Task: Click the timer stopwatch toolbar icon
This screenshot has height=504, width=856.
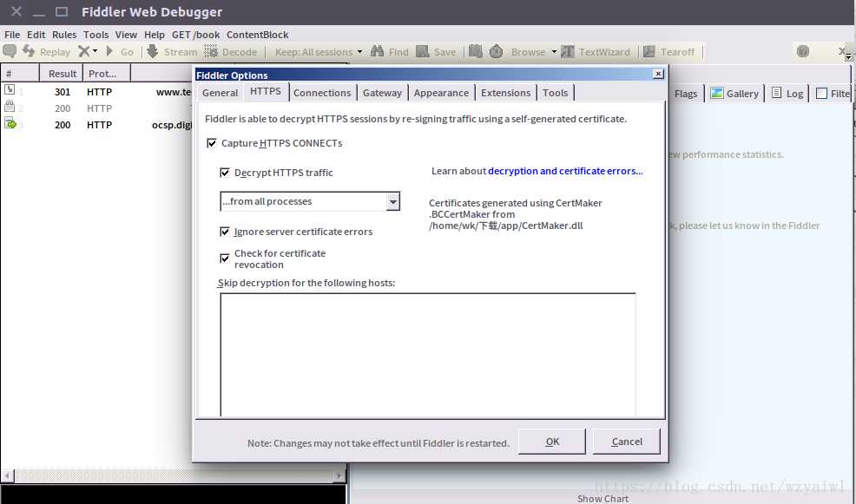Action: (497, 51)
